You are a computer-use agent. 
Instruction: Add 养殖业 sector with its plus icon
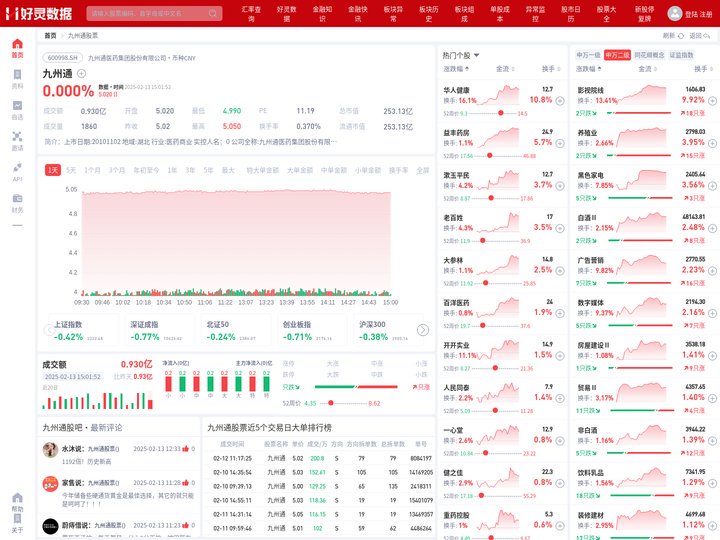[712, 143]
